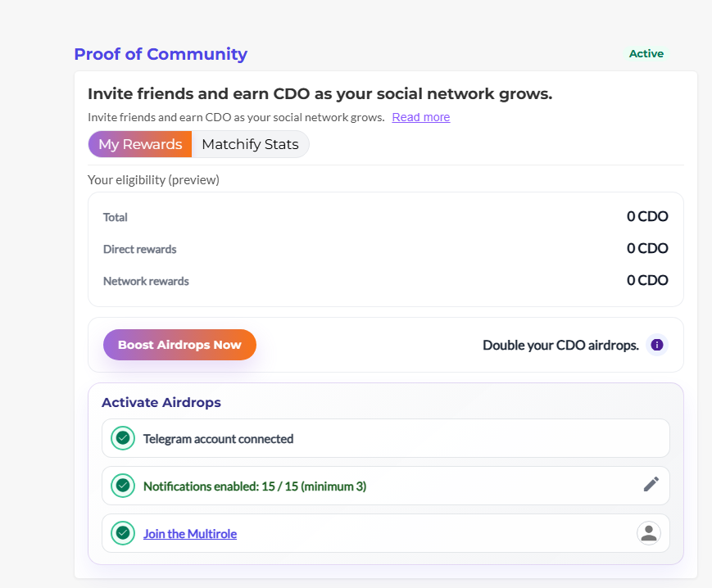
Task: Click the Direct rewards label
Action: click(x=139, y=249)
